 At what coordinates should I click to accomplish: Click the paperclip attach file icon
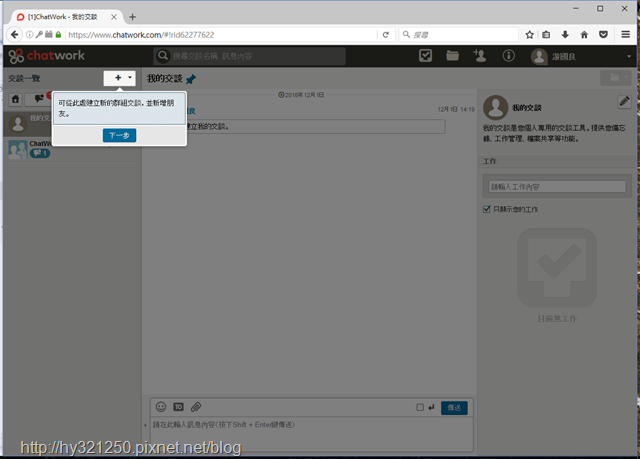click(x=196, y=407)
